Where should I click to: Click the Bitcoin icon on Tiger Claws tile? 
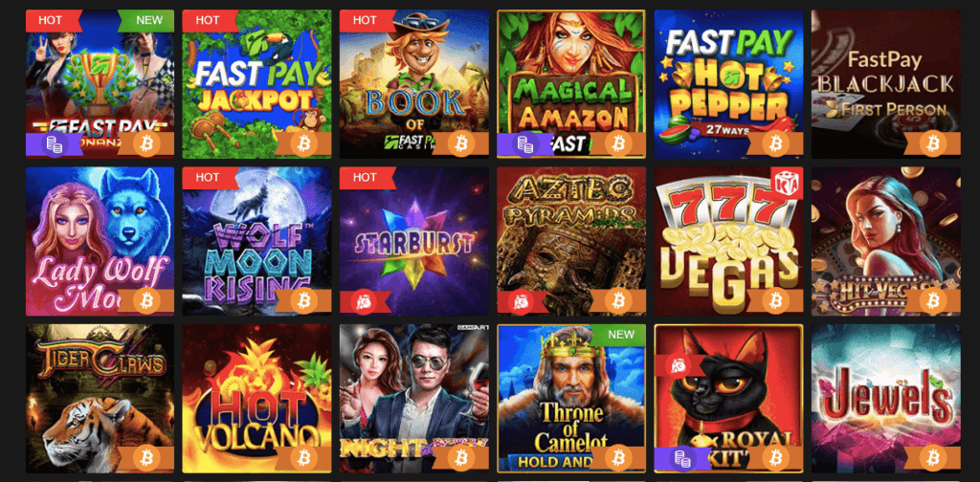[146, 459]
